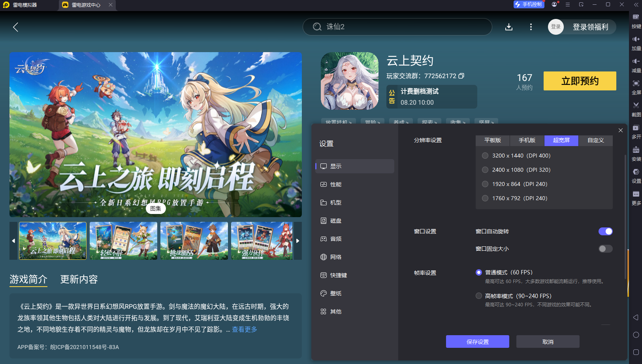Switch to 自定义 resolution tab
Viewport: 642px width, 364px height.
[596, 141]
